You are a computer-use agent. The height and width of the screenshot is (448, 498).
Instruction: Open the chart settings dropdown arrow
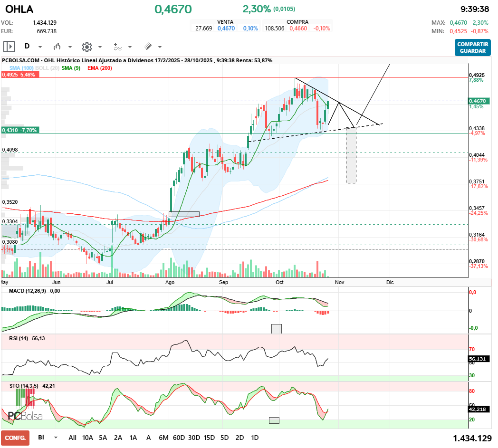pos(100,47)
